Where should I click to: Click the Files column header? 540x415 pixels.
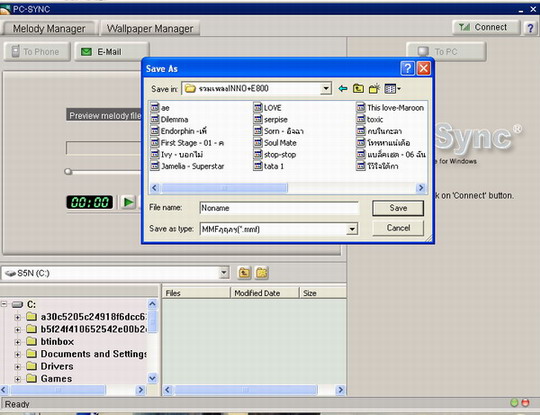196,293
